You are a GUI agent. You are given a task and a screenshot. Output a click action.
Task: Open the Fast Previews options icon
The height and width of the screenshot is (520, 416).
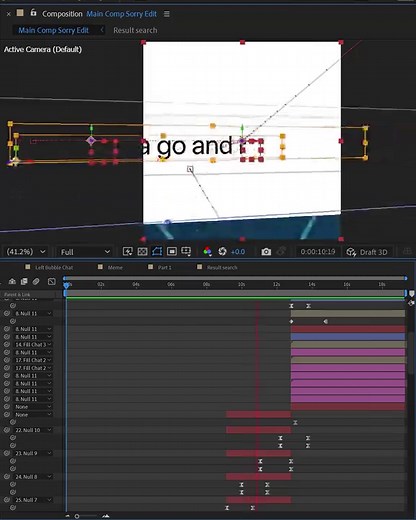pyautogui.click(x=127, y=251)
